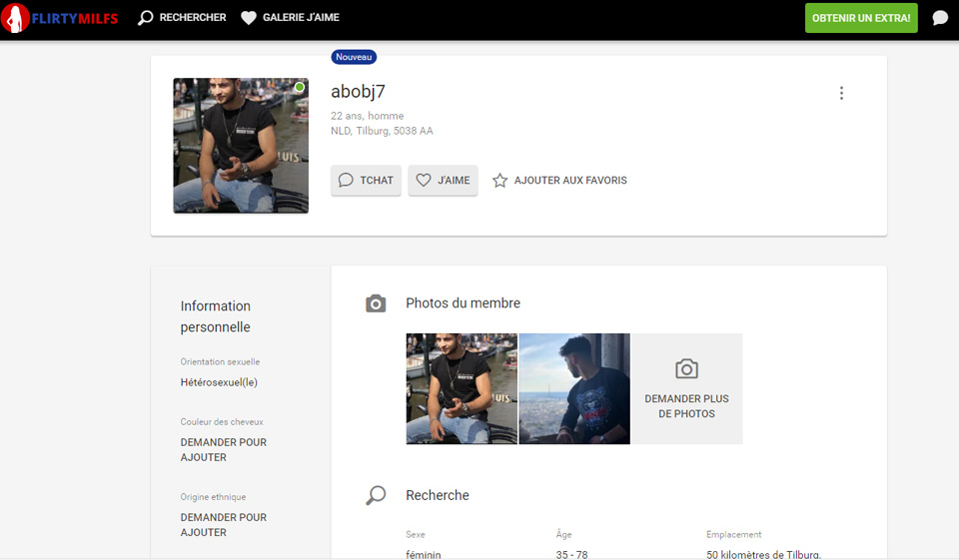This screenshot has width=959, height=560.
Task: View the second member photo thumbnail
Action: click(x=574, y=388)
